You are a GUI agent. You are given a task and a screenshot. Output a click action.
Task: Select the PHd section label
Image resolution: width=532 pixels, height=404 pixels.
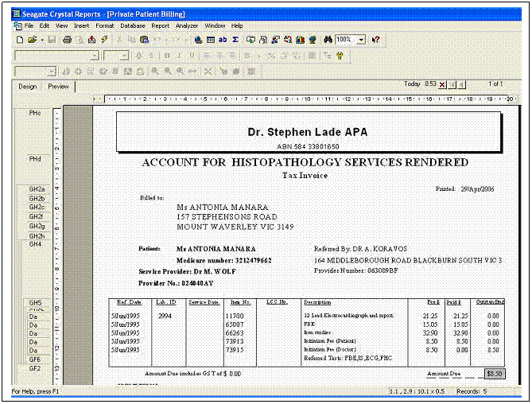coord(35,159)
